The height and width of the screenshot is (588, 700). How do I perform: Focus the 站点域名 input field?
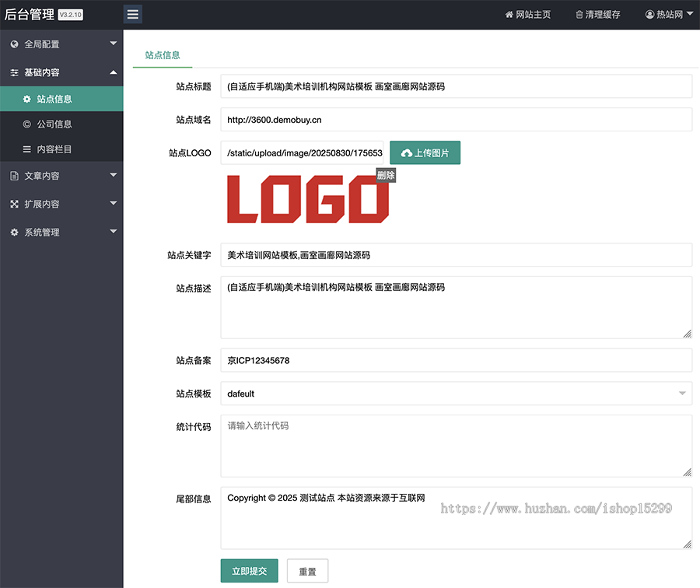click(457, 120)
